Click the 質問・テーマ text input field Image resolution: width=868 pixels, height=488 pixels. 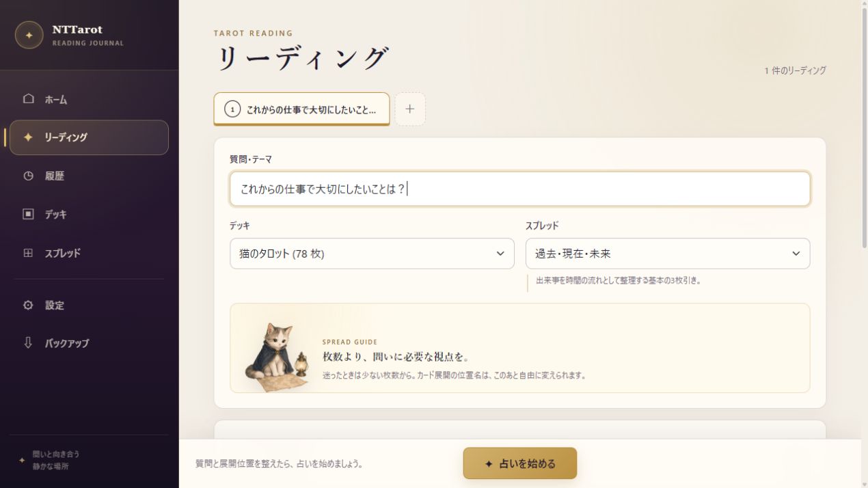click(520, 189)
